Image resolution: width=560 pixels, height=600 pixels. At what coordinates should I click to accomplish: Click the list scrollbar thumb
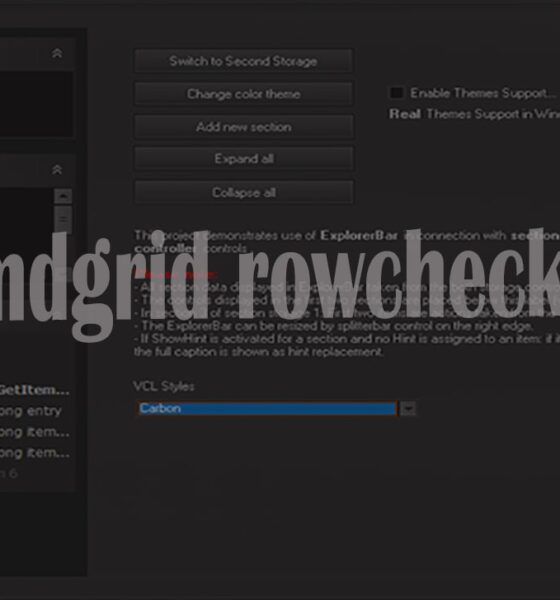[x=63, y=219]
